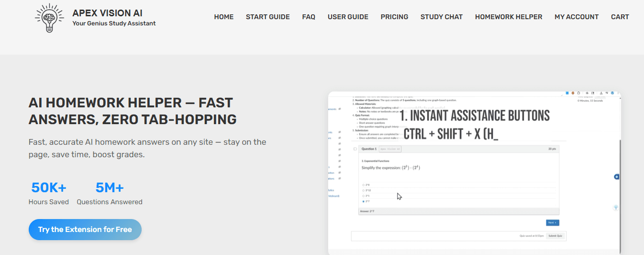This screenshot has height=255, width=644.
Task: Open the HOME menu item
Action: [x=224, y=17]
